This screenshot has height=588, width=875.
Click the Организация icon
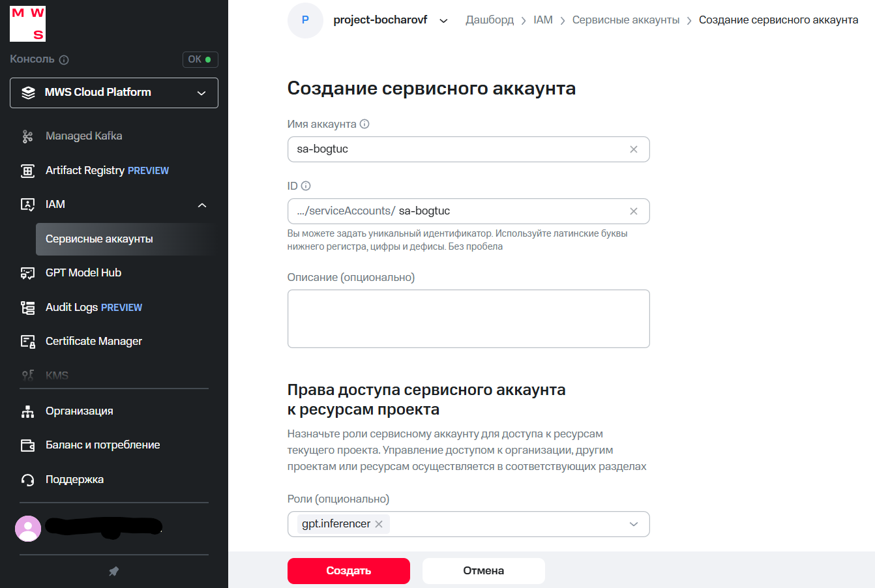(x=27, y=411)
